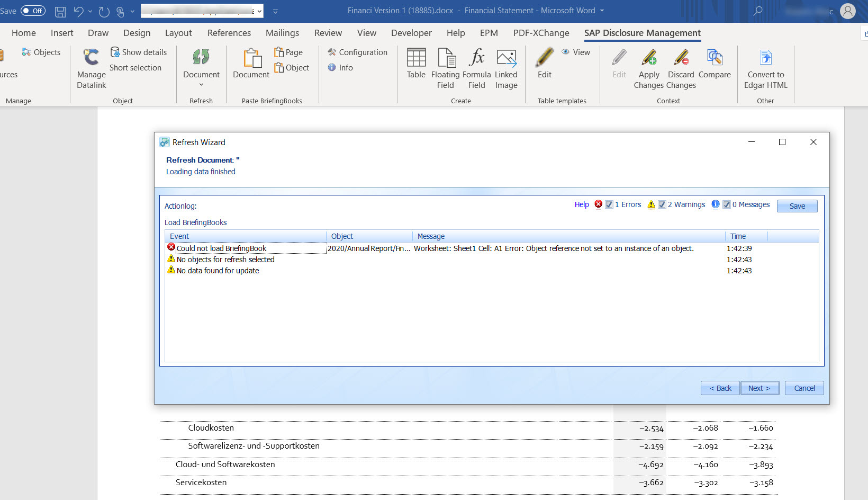Click the Cancel button in wizard
868x500 pixels.
804,388
